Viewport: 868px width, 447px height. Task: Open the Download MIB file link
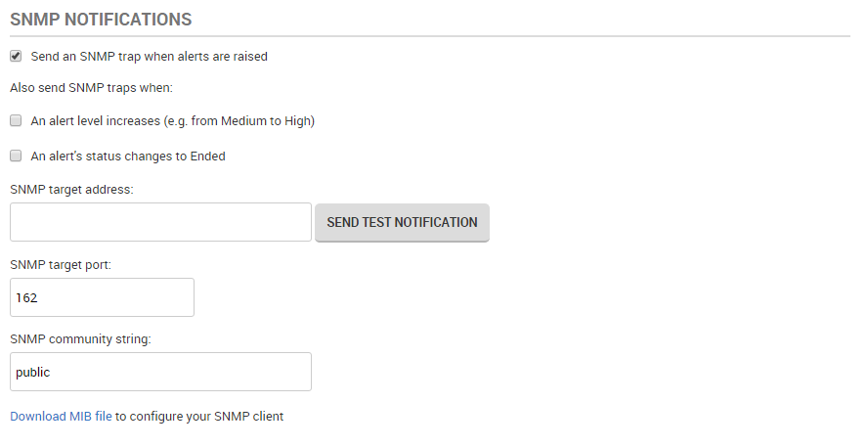pyautogui.click(x=61, y=416)
